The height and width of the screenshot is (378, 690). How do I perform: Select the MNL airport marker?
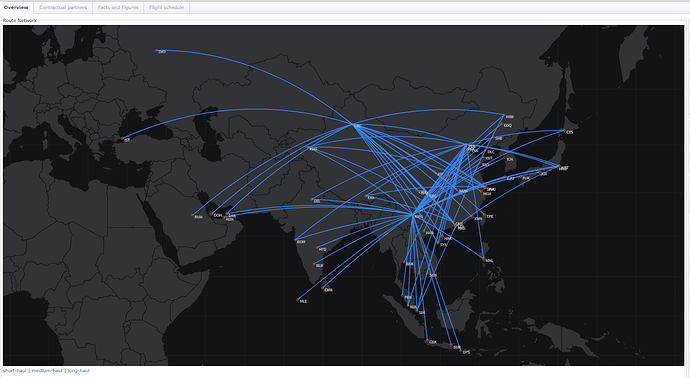pos(484,259)
